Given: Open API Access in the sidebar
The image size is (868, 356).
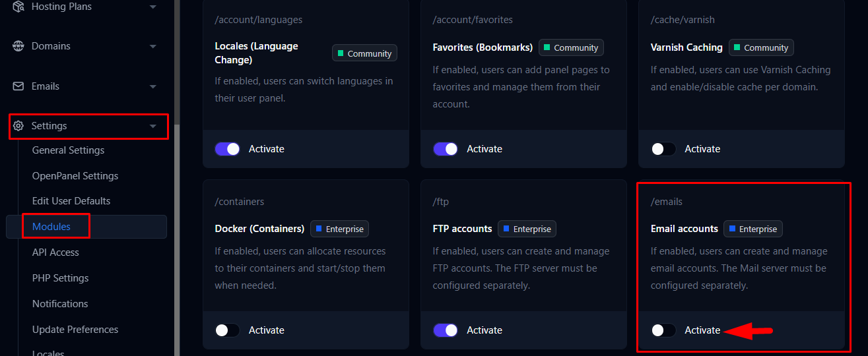Looking at the screenshot, I should [55, 252].
